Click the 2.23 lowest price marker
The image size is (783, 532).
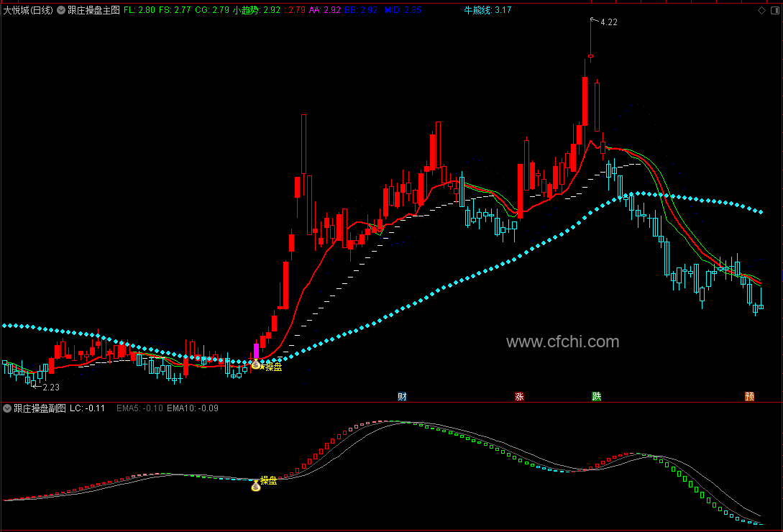coord(51,387)
